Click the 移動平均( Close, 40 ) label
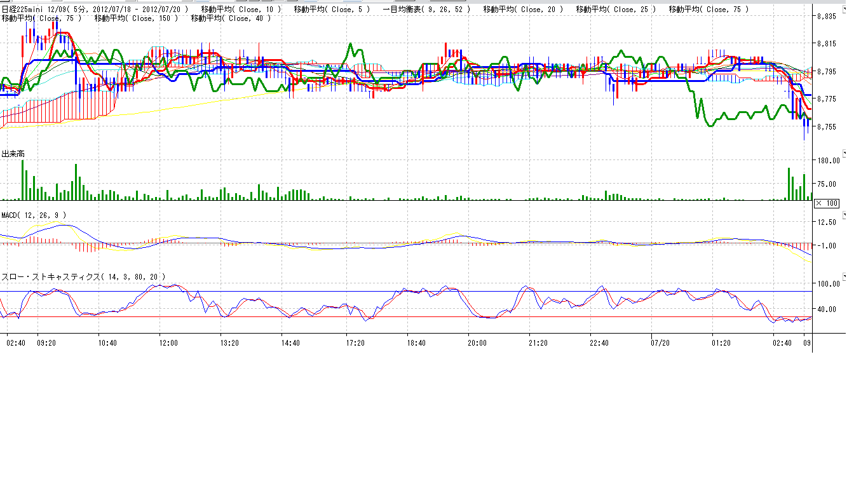 (x=231, y=18)
